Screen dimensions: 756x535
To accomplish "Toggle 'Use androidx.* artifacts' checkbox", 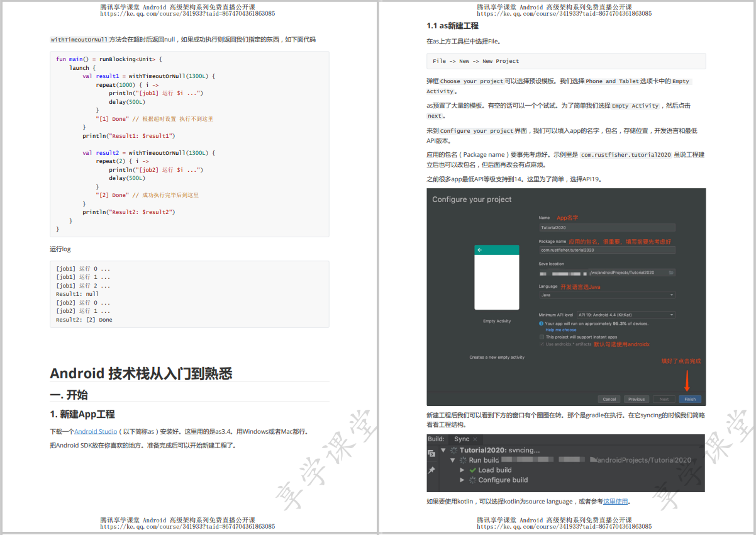I will (542, 344).
